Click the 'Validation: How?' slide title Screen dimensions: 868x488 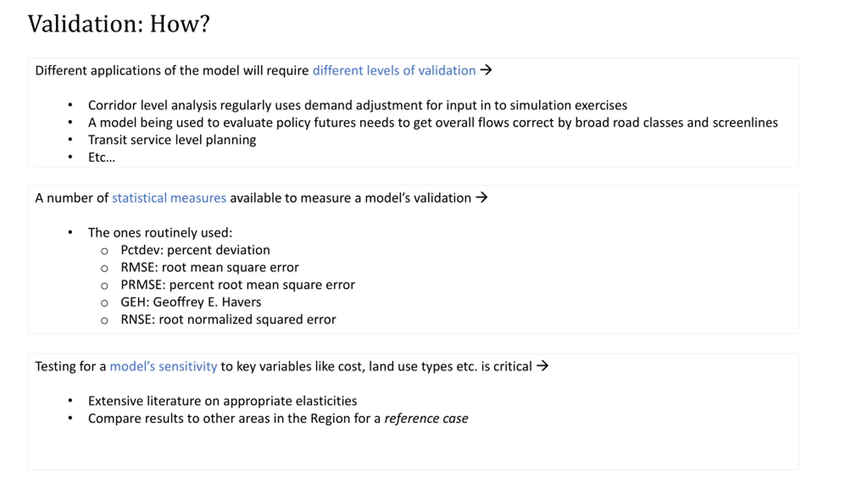[x=119, y=24]
